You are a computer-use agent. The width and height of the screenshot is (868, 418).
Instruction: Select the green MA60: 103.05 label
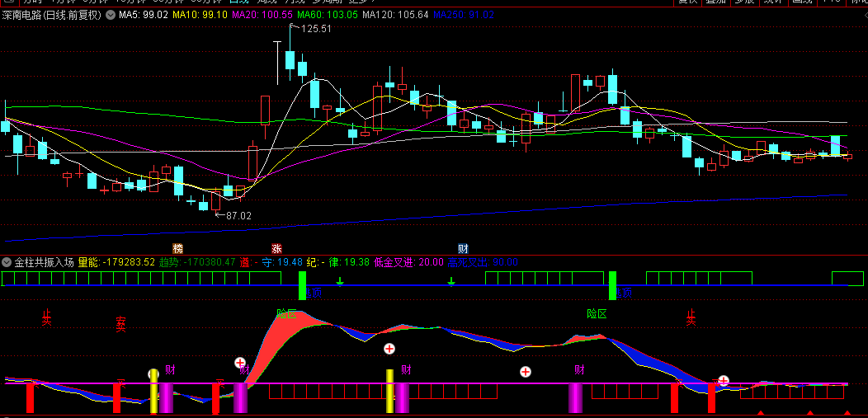328,16
